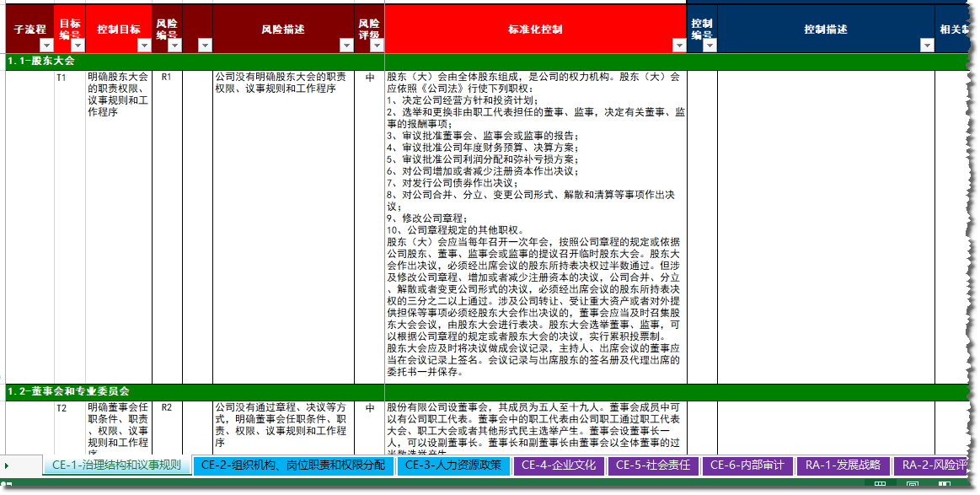This screenshot has height=495, width=980.
Task: Open the 控制编号 column filter dropdown
Action: click(710, 46)
